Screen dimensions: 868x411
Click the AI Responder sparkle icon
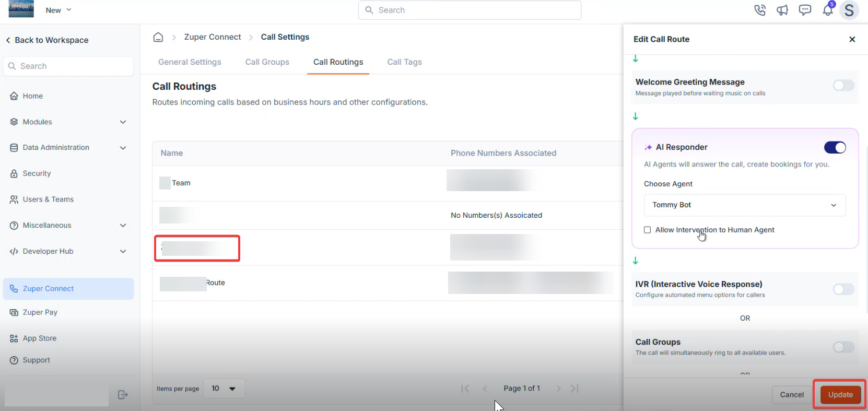[648, 148]
